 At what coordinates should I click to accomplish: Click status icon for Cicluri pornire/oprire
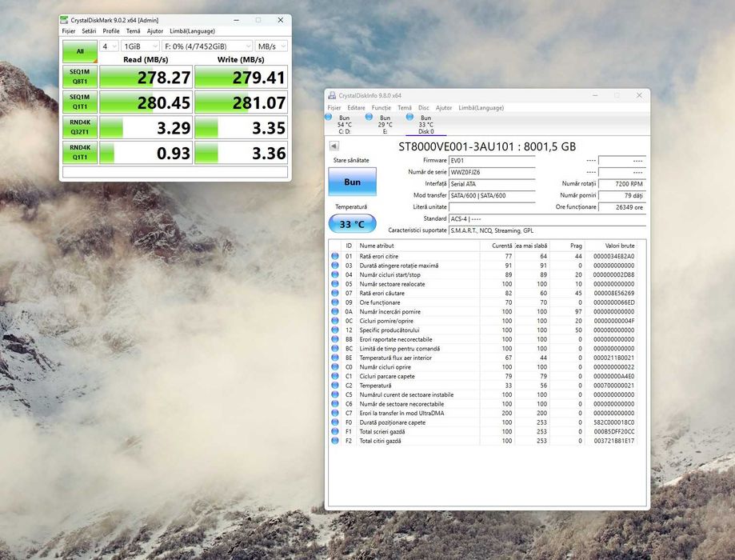[334, 321]
